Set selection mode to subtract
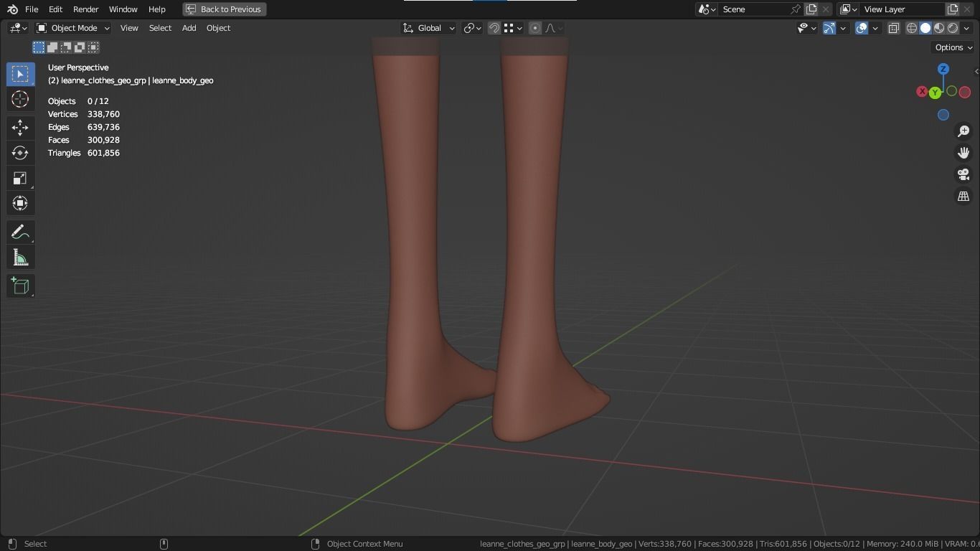 pos(66,47)
